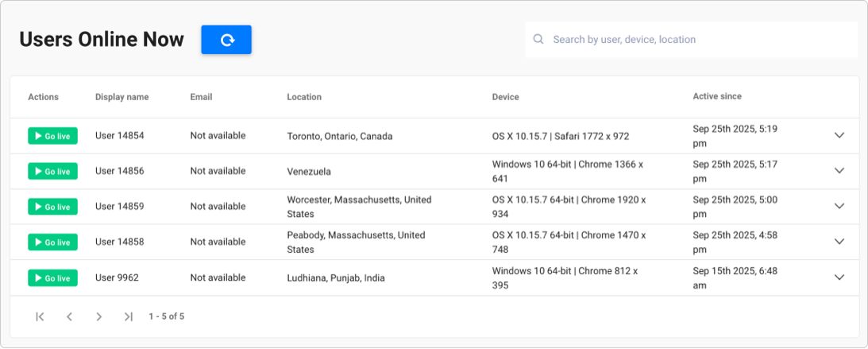Viewport: 868px width, 349px height.
Task: Go to the previous page
Action: click(x=69, y=317)
